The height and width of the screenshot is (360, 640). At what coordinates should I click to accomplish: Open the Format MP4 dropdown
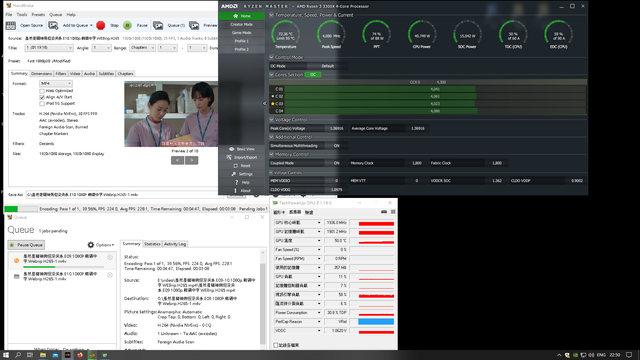(56, 84)
